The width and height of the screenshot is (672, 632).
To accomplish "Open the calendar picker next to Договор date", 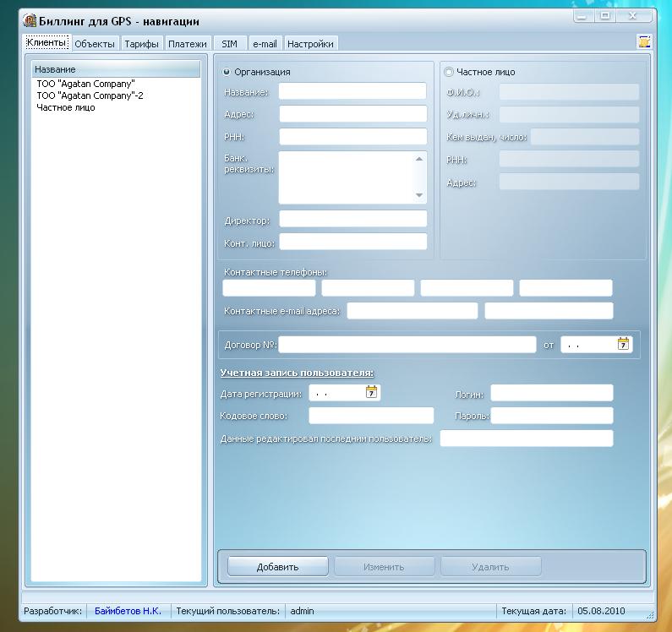I will (x=623, y=344).
